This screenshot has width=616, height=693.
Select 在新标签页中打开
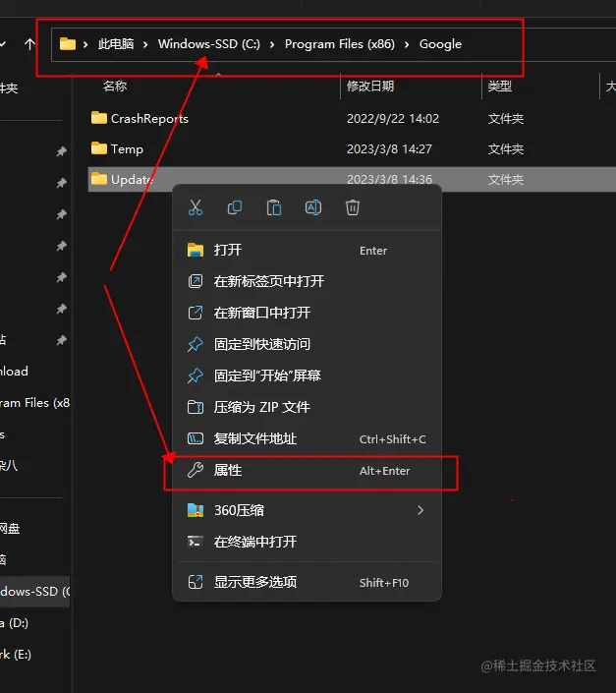307,281
